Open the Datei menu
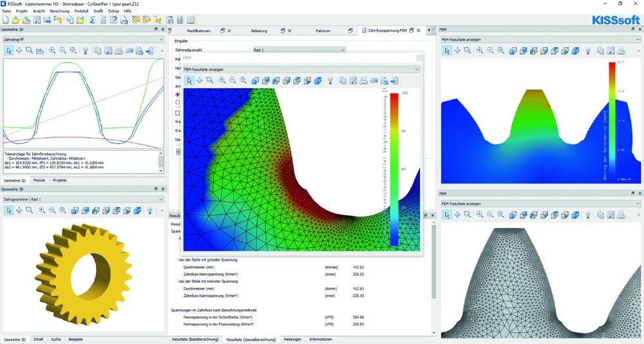The image size is (644, 344). (x=6, y=11)
